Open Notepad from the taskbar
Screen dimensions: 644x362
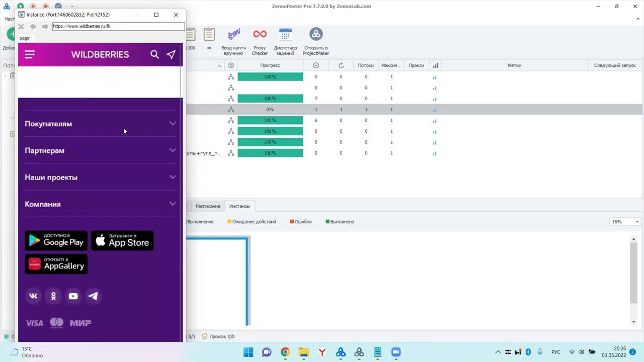click(377, 352)
